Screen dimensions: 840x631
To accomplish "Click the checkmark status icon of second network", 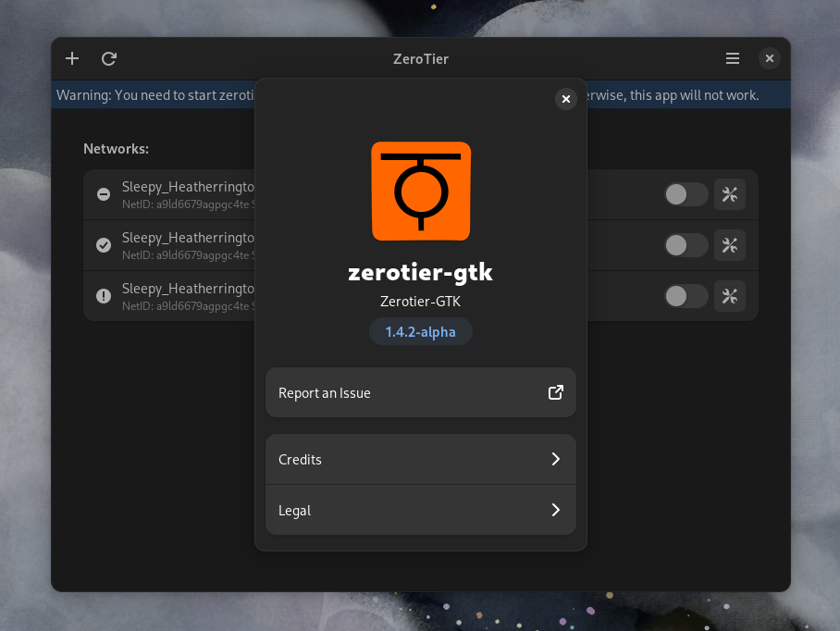I will point(104,245).
